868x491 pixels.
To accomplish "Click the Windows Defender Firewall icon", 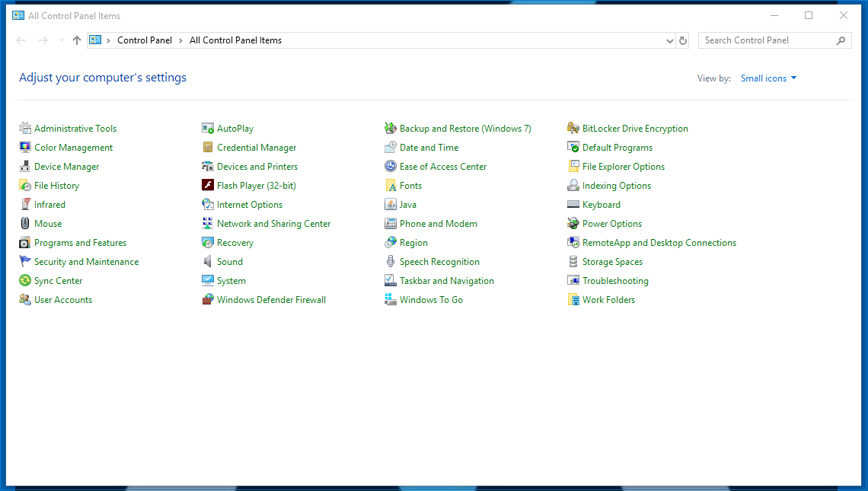I will (208, 299).
